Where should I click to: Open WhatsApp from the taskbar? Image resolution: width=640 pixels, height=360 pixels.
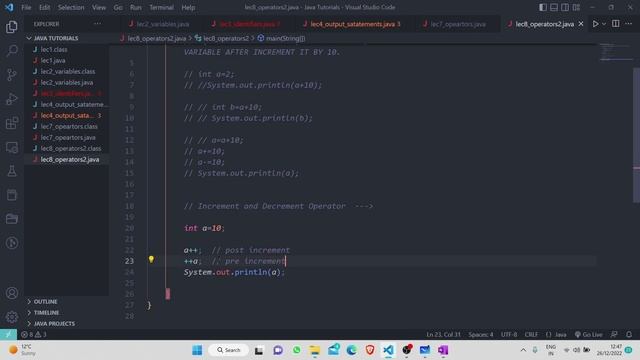[x=296, y=350]
